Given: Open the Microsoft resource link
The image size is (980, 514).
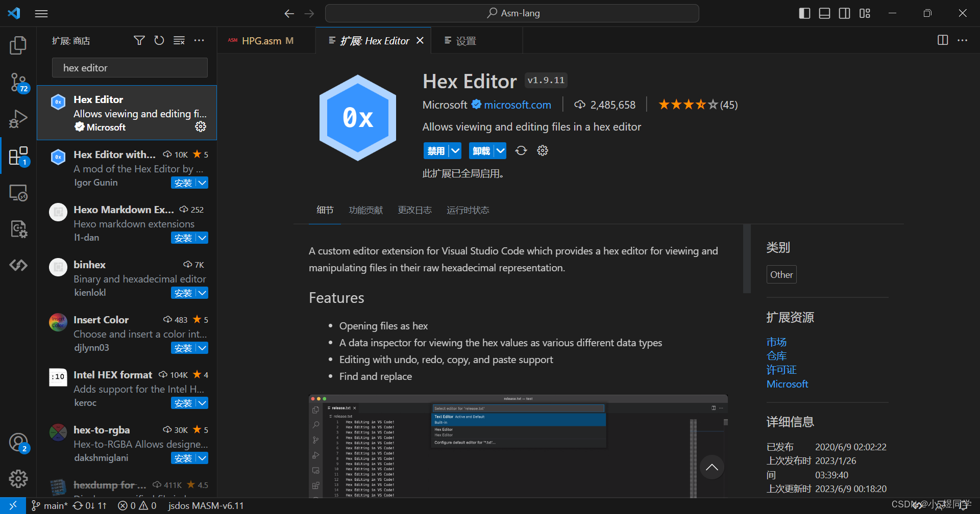Looking at the screenshot, I should tap(787, 384).
